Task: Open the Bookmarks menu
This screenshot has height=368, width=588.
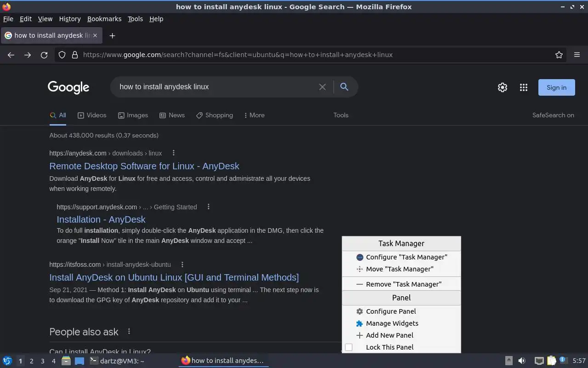Action: (104, 19)
